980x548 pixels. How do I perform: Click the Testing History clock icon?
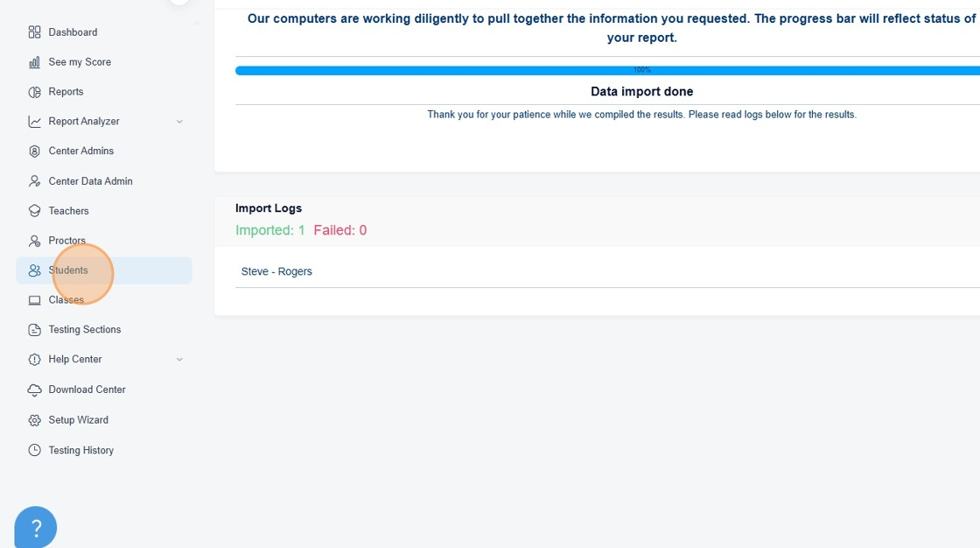point(34,451)
